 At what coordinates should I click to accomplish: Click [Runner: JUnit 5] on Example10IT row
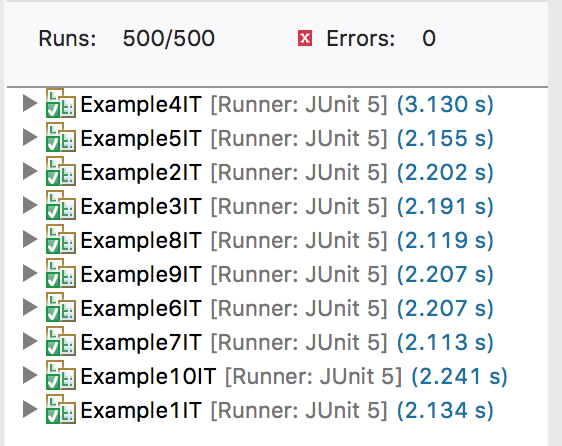(x=314, y=377)
